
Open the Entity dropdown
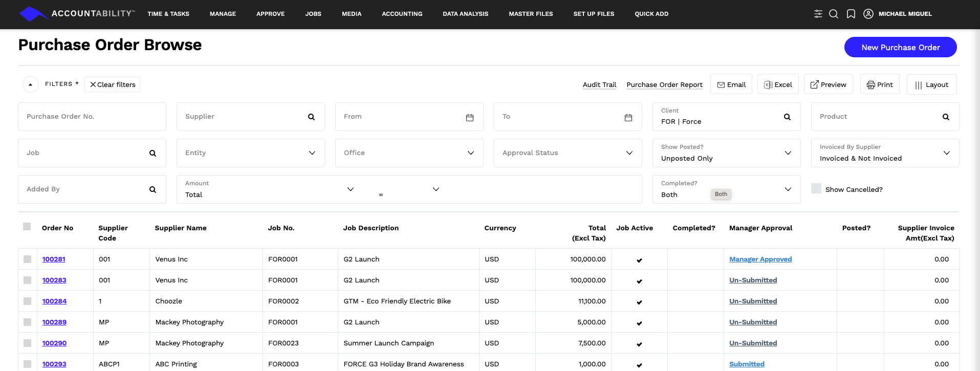(x=312, y=153)
